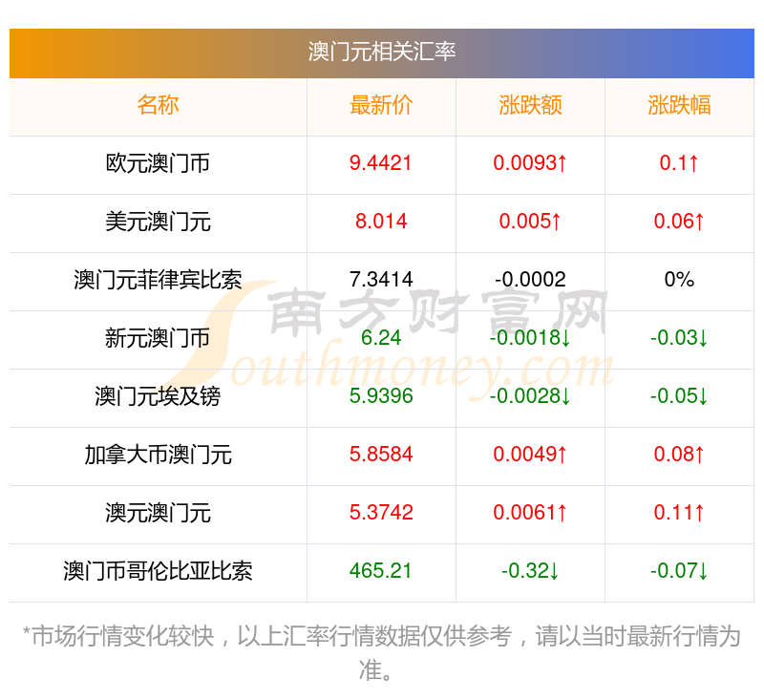Select the 名称 column header

coord(158,105)
